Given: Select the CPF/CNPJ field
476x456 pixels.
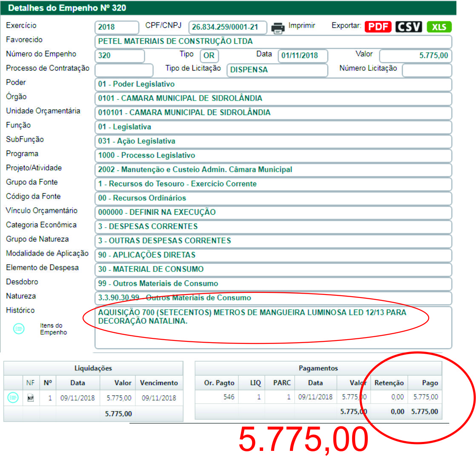Looking at the screenshot, I should coord(227,27).
